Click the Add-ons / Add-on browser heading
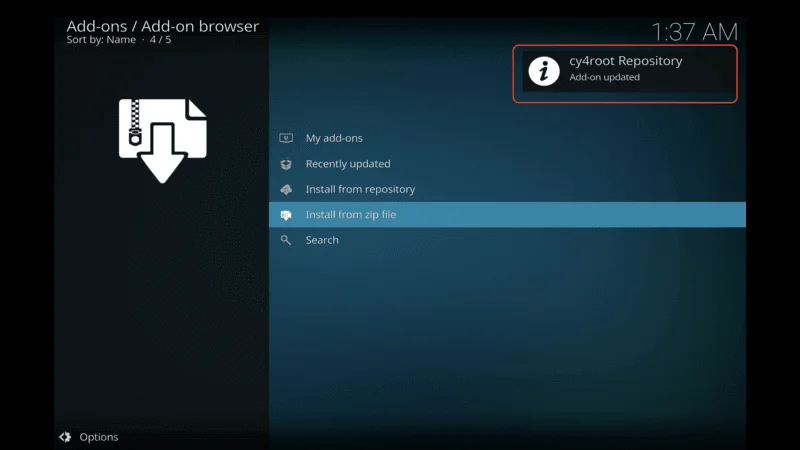The image size is (800, 450). pyautogui.click(x=163, y=26)
